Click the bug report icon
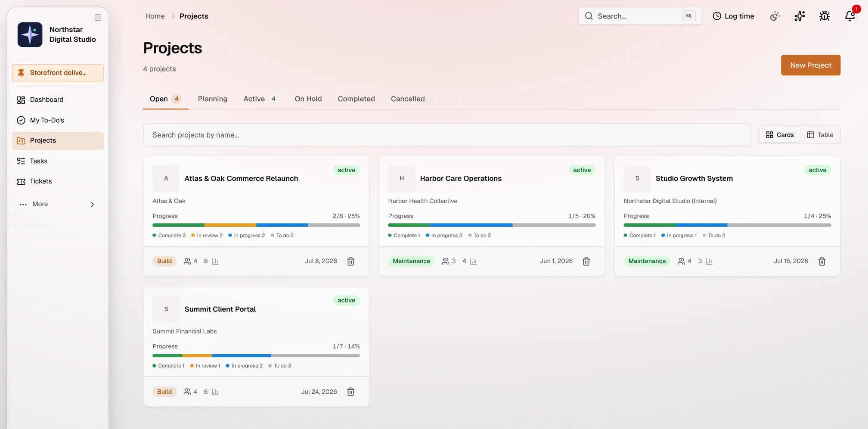 tap(825, 16)
